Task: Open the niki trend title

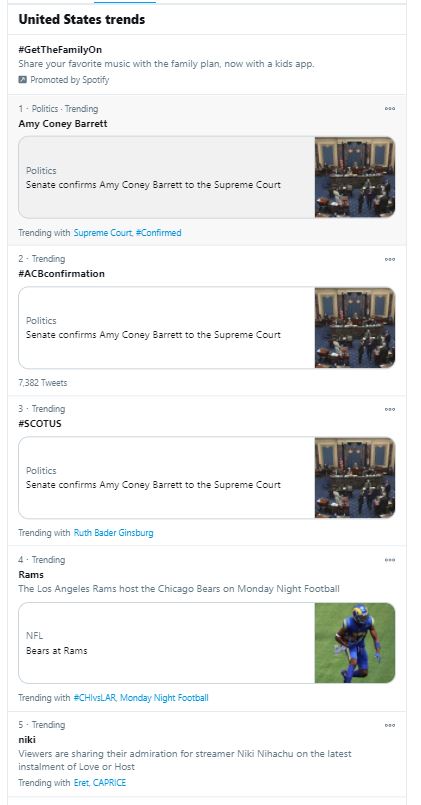Action: [27, 739]
